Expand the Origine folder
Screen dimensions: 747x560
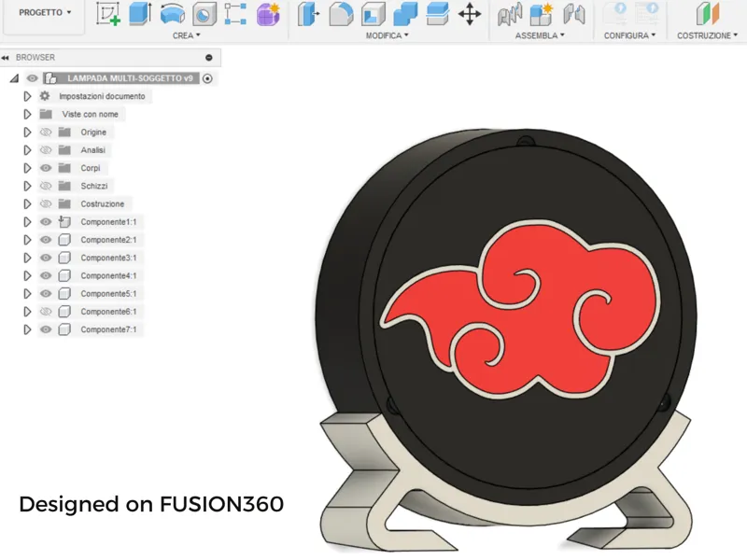click(x=27, y=133)
